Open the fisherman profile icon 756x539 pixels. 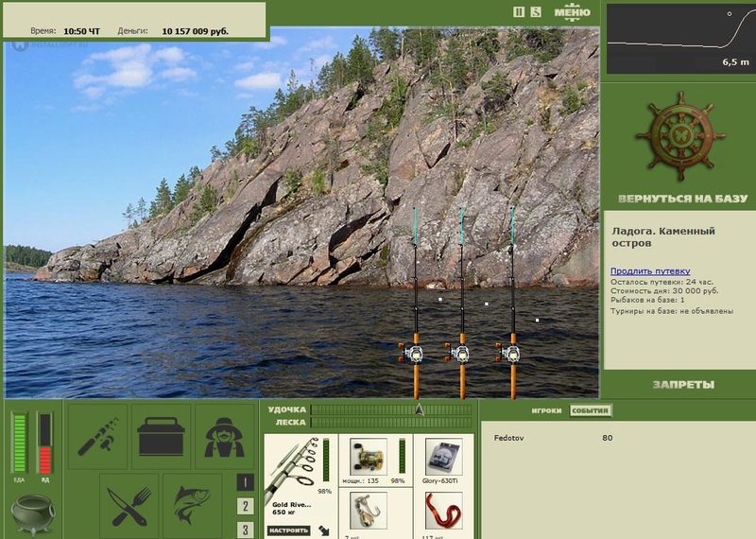[x=224, y=436]
